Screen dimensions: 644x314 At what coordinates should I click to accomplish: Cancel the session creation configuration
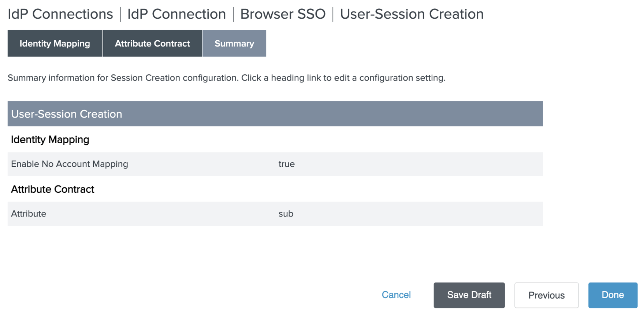(396, 295)
